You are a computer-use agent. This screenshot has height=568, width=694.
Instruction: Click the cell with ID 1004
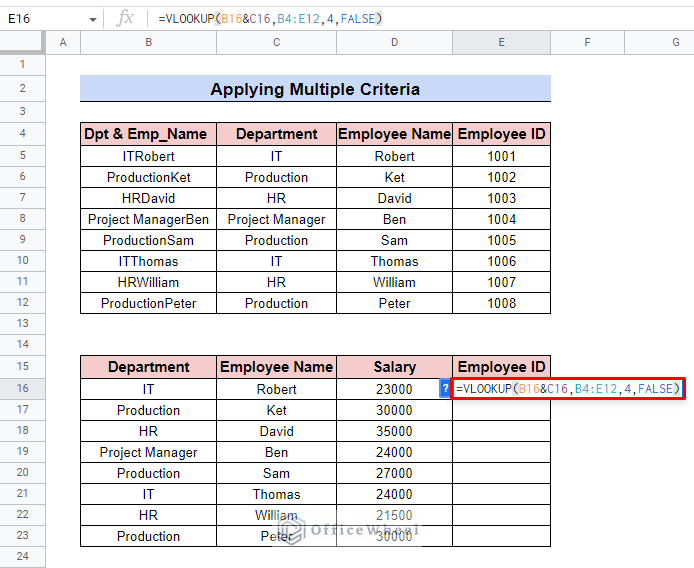pyautogui.click(x=501, y=219)
